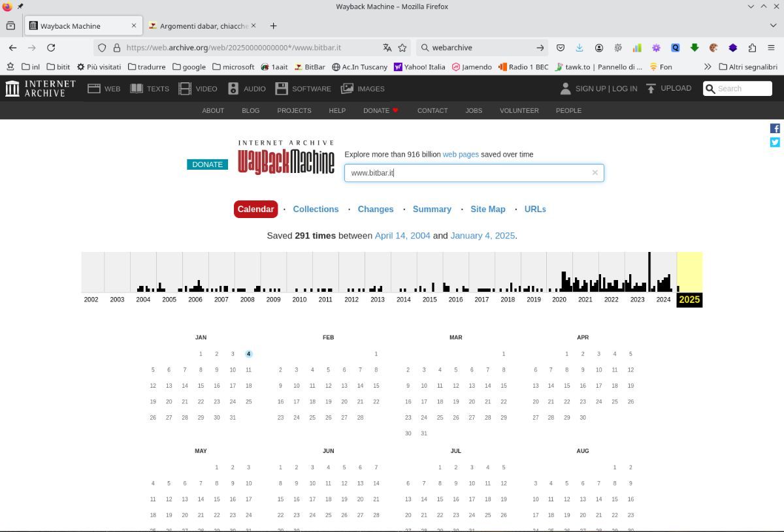Clear the Wayback Machine URL search field
This screenshot has width=784, height=532.
click(x=595, y=173)
